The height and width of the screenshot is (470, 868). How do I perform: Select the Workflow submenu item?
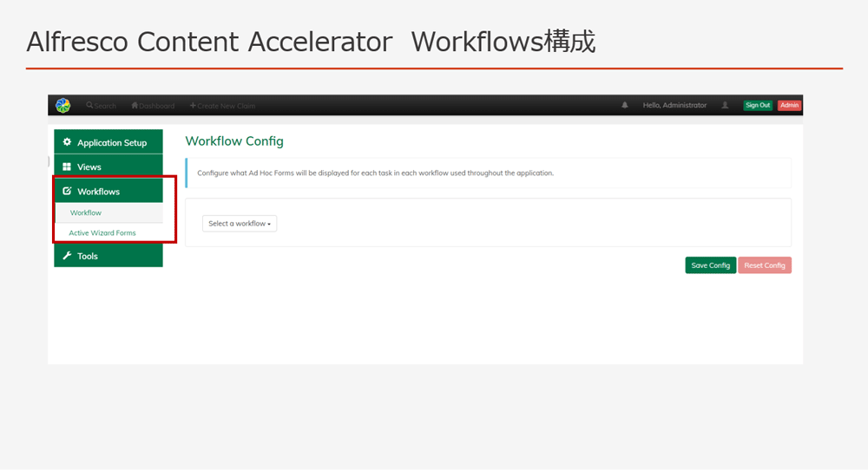pyautogui.click(x=86, y=212)
